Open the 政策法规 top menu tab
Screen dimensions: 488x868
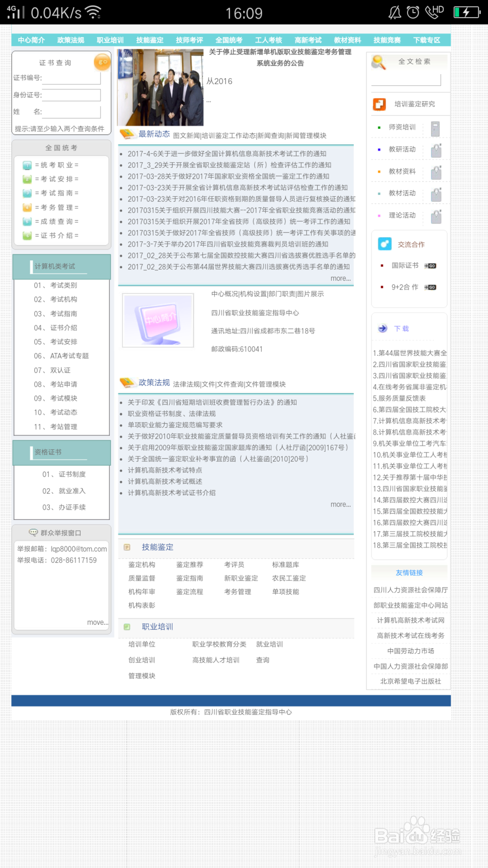[x=71, y=40]
